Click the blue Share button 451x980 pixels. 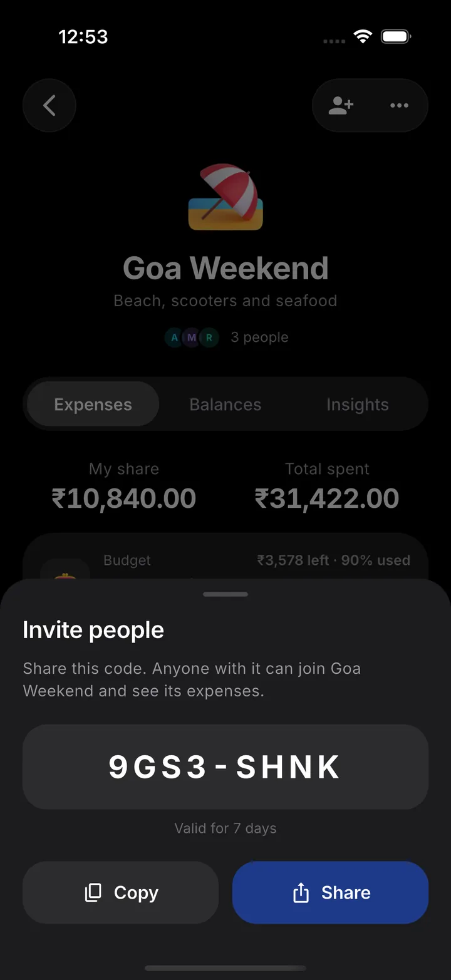(x=330, y=892)
